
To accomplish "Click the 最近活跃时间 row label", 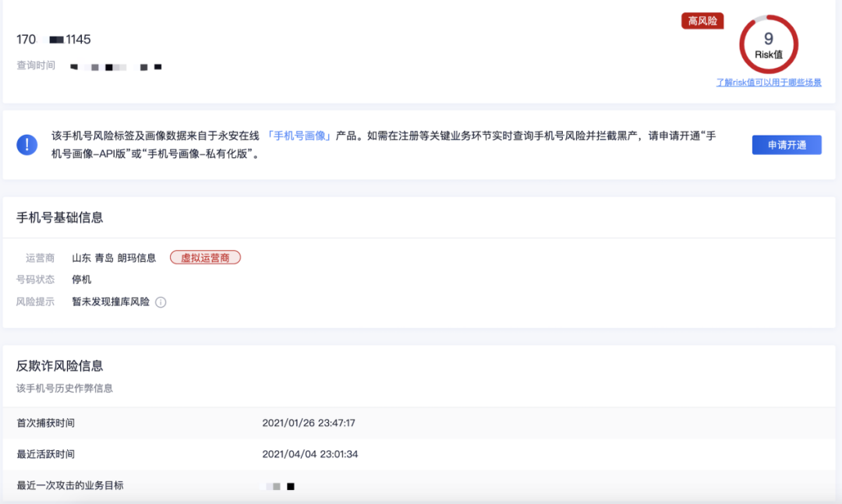I will point(46,454).
